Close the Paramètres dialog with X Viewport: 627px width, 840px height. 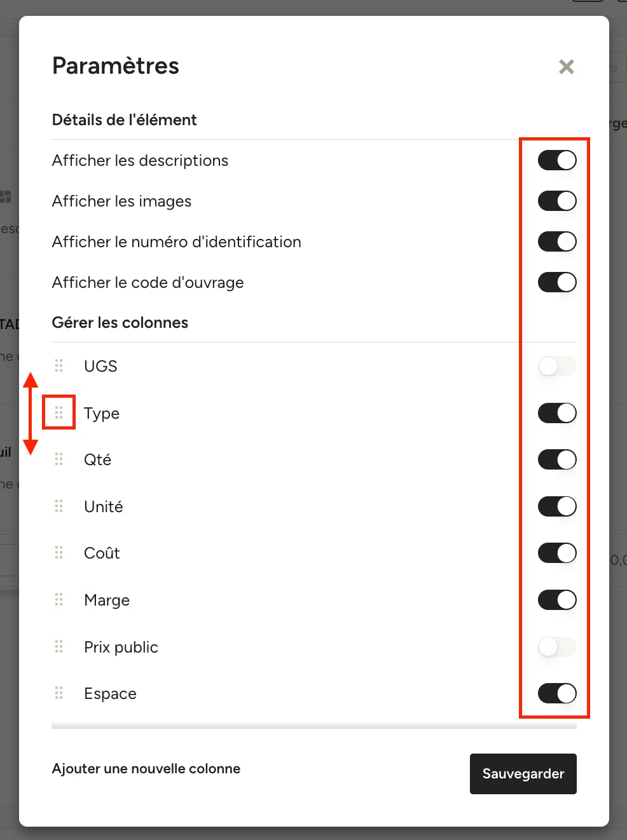pyautogui.click(x=567, y=67)
